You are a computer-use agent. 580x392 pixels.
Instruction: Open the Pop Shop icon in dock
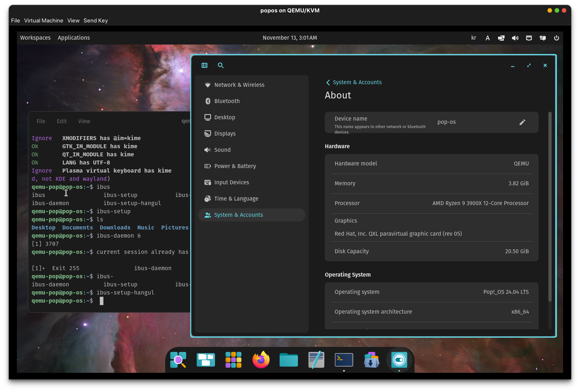372,360
